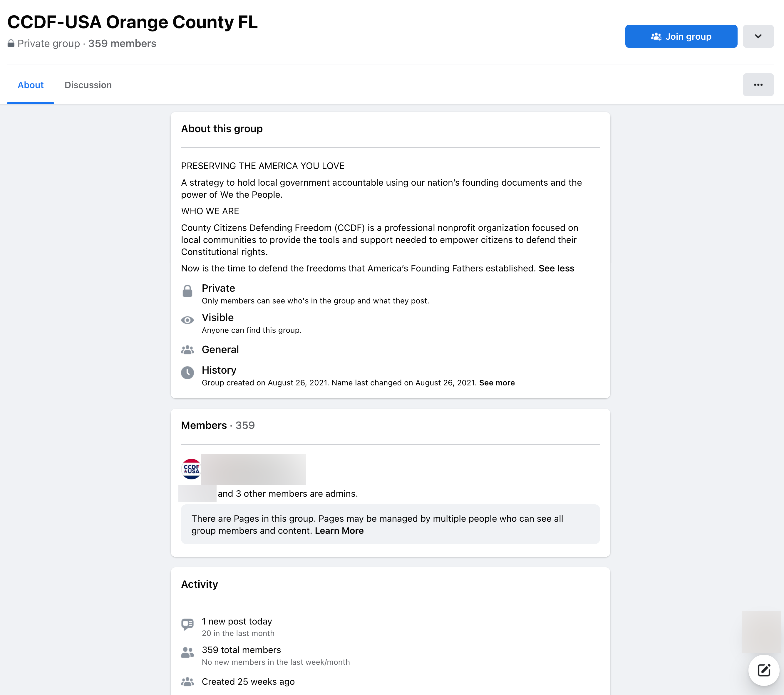784x695 pixels.
Task: Open the Learn More link about Pages
Action: (x=339, y=531)
